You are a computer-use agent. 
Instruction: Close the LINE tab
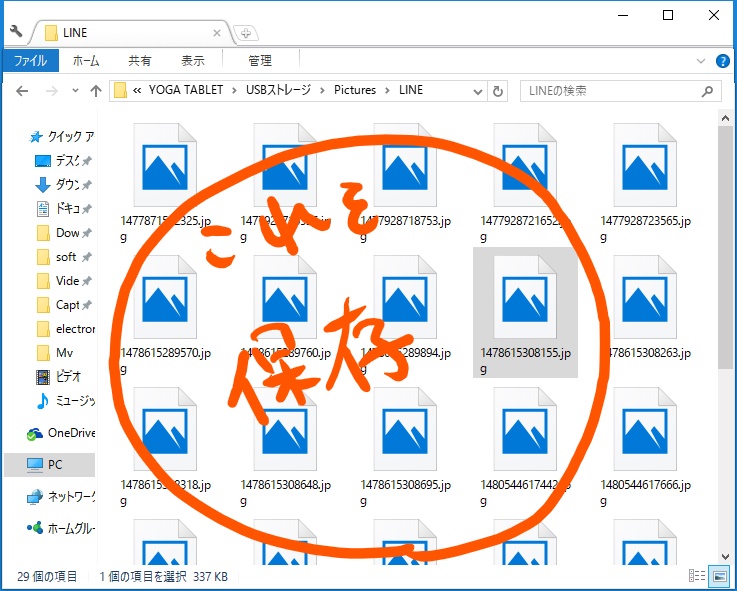tap(217, 33)
